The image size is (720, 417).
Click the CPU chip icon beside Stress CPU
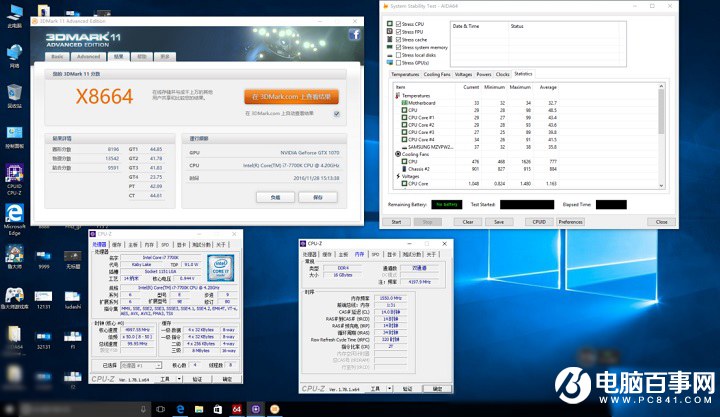pyautogui.click(x=390, y=23)
